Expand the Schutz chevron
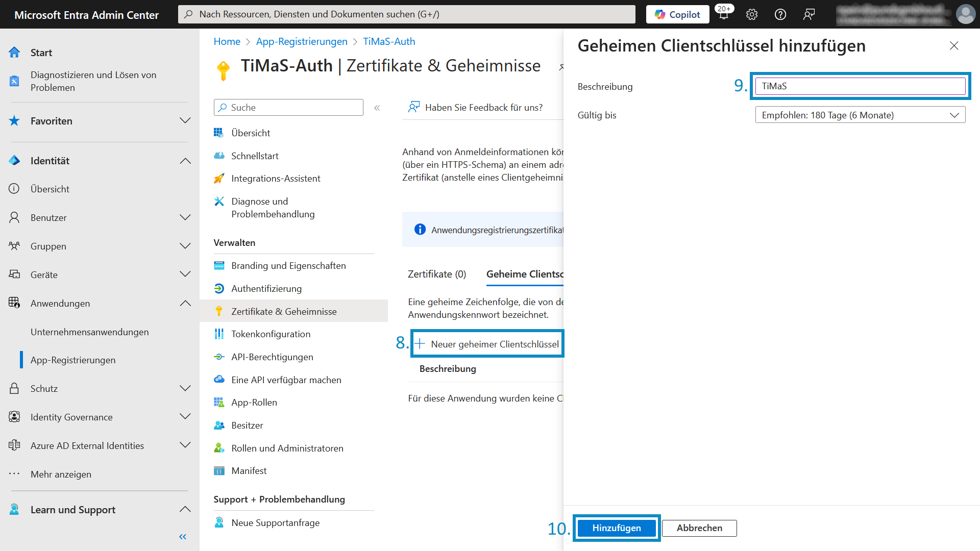Screen dimensions: 980x551 [185, 389]
